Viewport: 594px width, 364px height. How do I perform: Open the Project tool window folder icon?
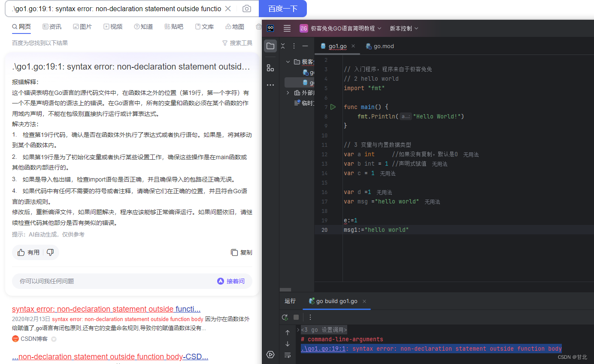coord(270,46)
